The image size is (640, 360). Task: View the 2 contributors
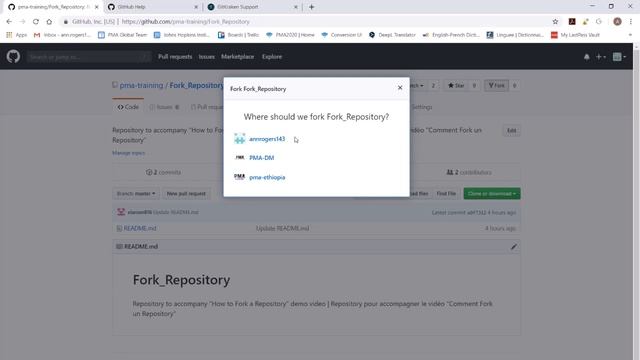[469, 172]
